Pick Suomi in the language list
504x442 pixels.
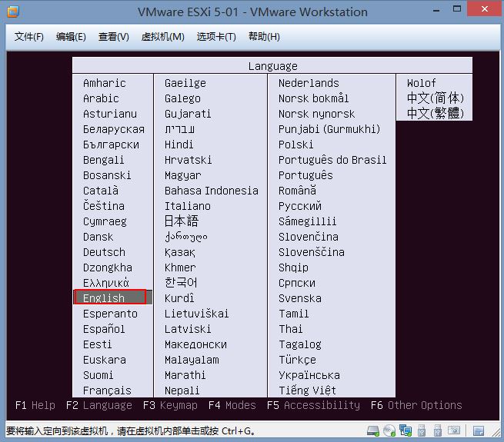click(98, 375)
